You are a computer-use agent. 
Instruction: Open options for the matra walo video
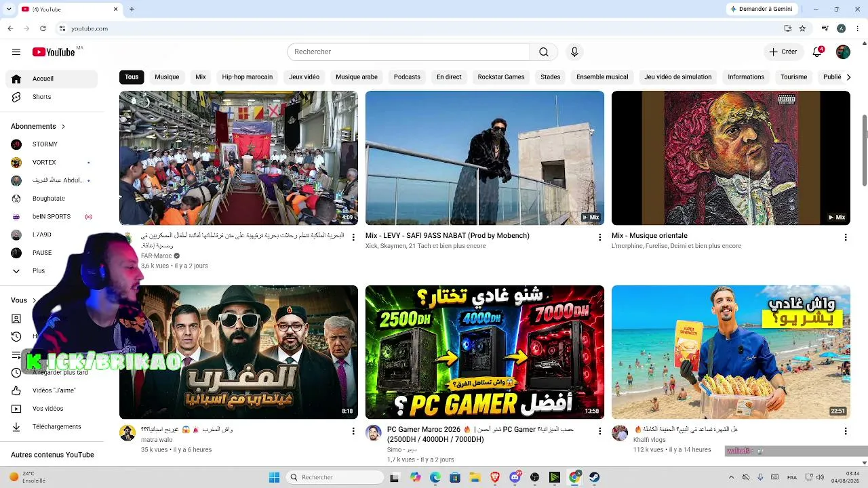353,431
